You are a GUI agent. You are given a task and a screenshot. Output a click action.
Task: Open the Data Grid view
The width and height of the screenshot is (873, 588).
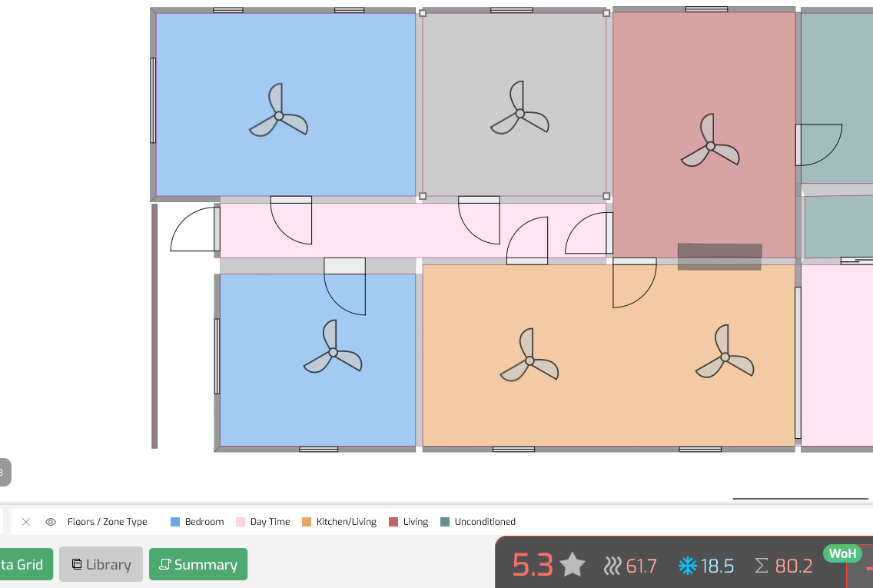(23, 565)
